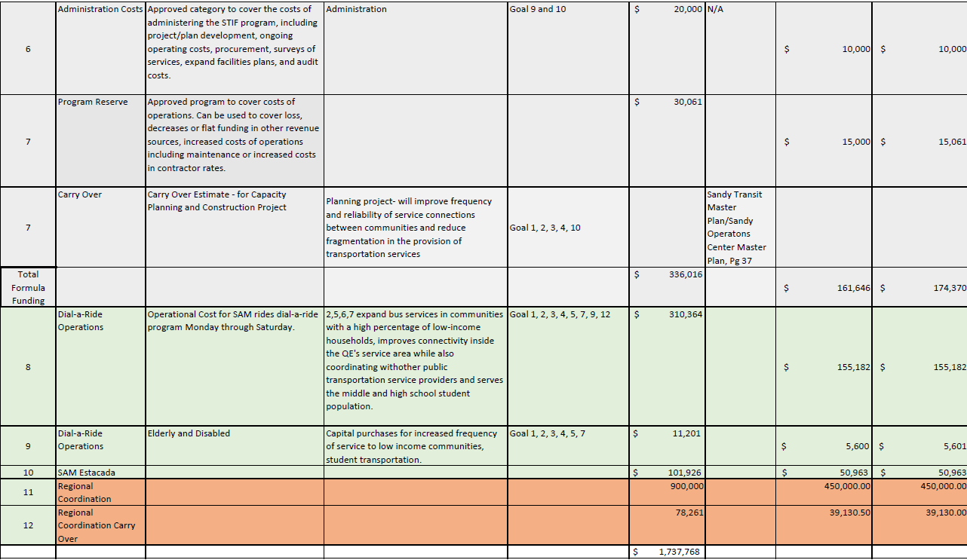Select the 15,000 value cell
Screen dimensions: 967x560
(824, 141)
